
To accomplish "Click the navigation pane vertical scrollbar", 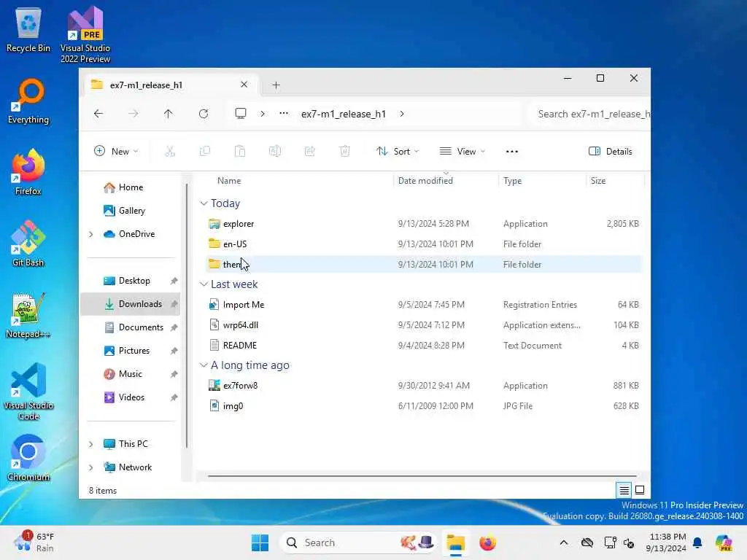I will (x=187, y=315).
